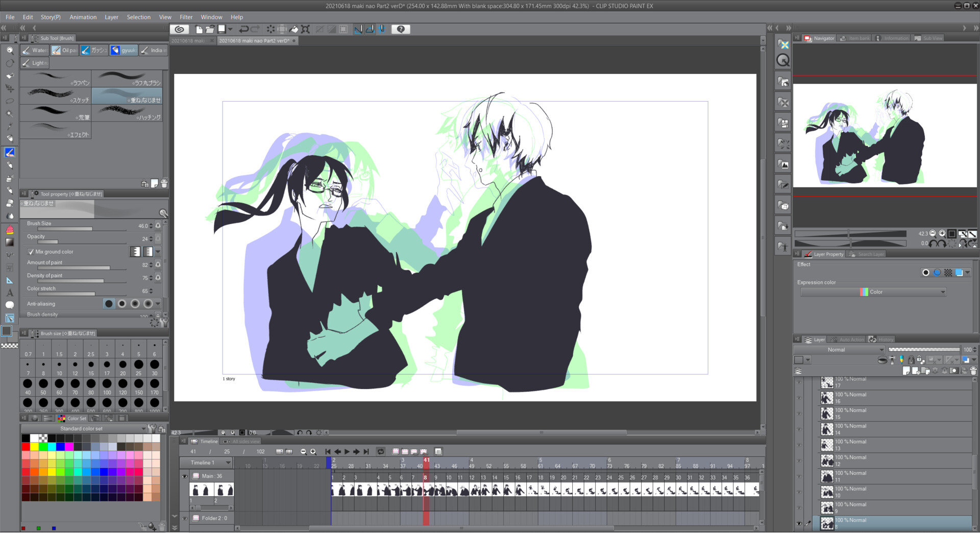Click the Undo icon in the top toolbar

point(243,29)
